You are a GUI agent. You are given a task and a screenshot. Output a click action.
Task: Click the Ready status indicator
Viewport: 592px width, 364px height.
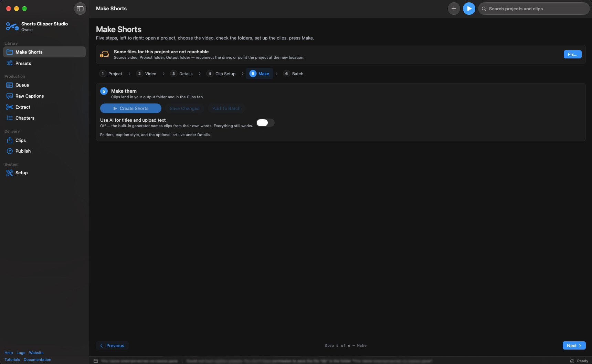pos(579,361)
